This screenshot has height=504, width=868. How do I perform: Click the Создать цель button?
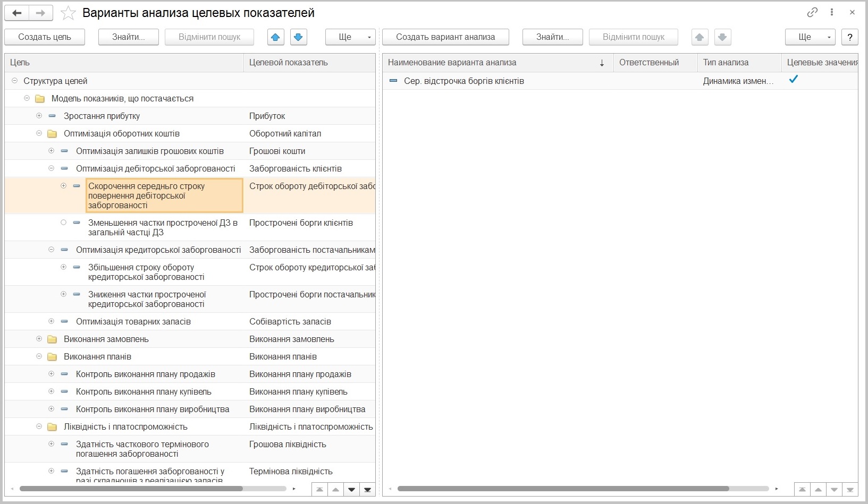45,37
